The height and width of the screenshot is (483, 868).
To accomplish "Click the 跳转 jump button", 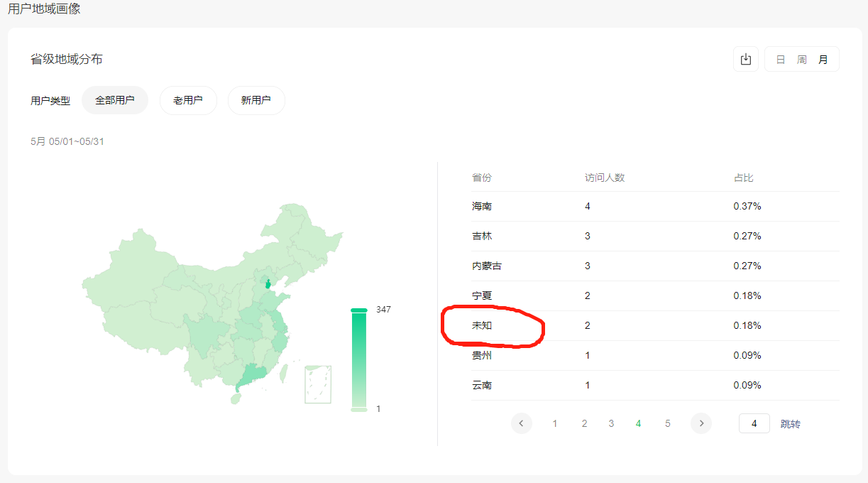I will pos(791,424).
